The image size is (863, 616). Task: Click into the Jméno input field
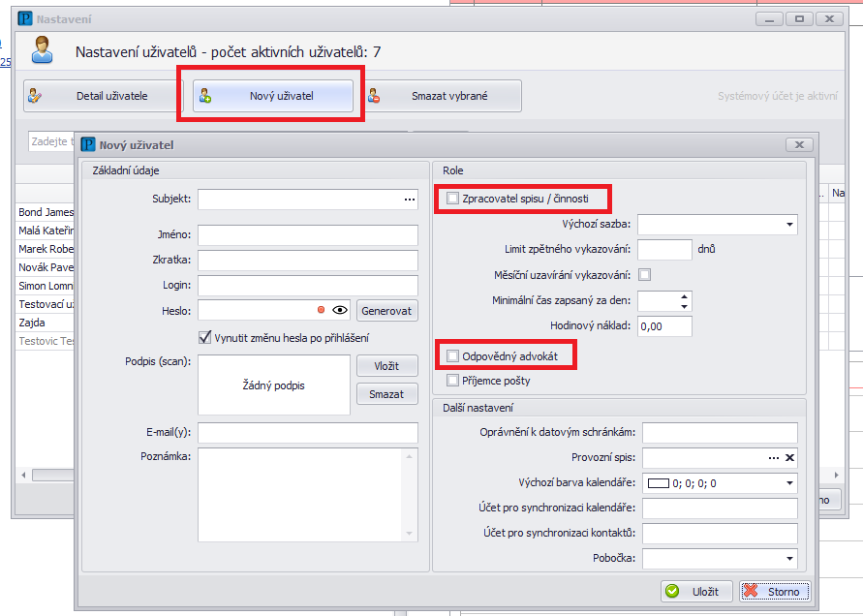point(308,235)
